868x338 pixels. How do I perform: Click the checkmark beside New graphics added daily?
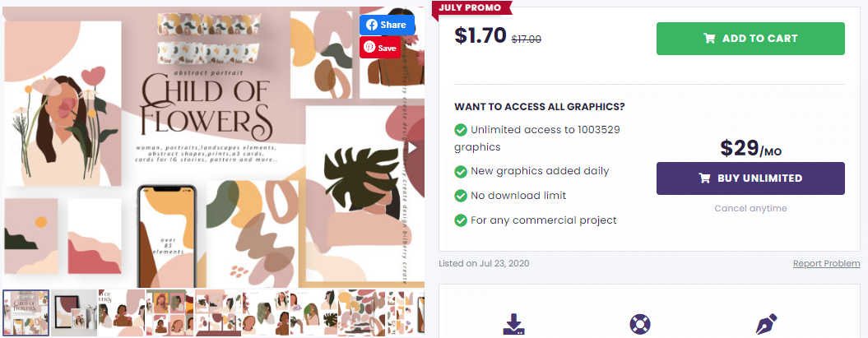click(460, 171)
